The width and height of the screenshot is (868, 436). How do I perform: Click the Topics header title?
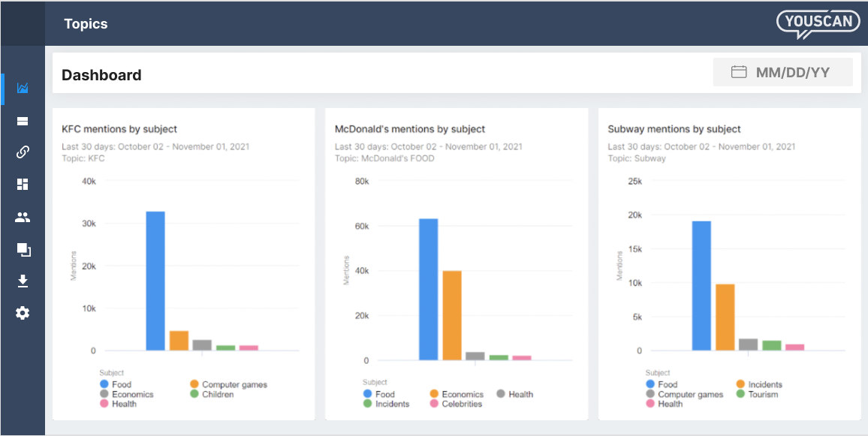click(86, 24)
